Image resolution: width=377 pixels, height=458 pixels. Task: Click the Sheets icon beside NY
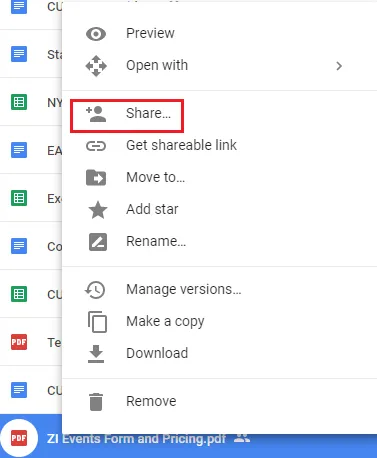[19, 102]
